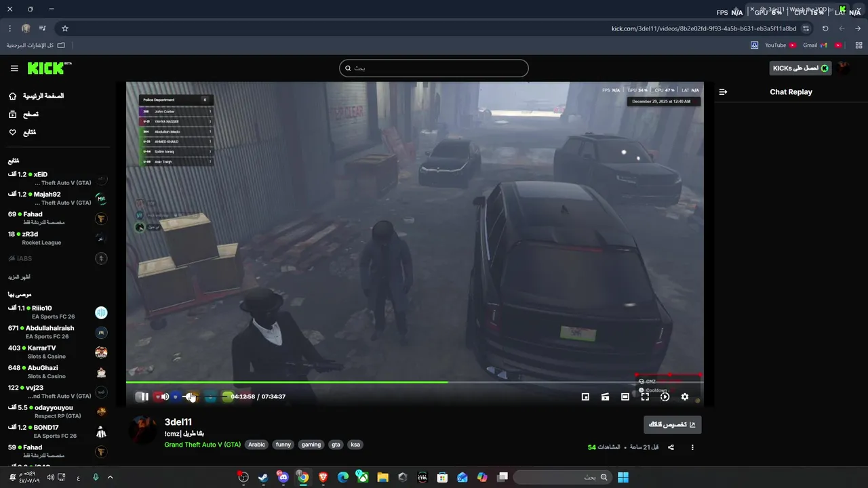Open playback speed control

pyautogui.click(x=665, y=396)
